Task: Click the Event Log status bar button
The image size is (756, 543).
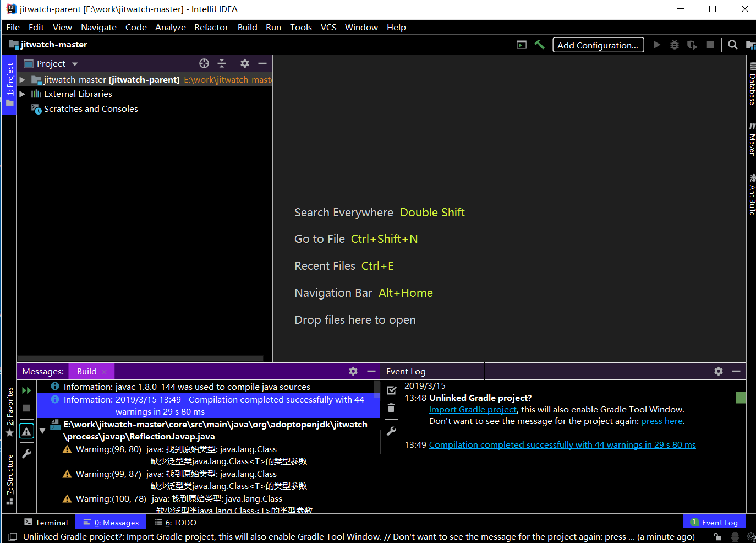Action: [x=714, y=522]
